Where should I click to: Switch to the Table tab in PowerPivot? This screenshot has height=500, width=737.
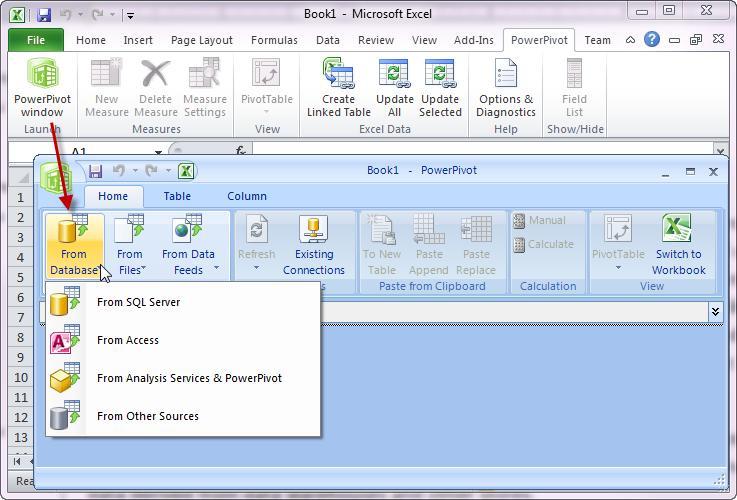point(177,196)
